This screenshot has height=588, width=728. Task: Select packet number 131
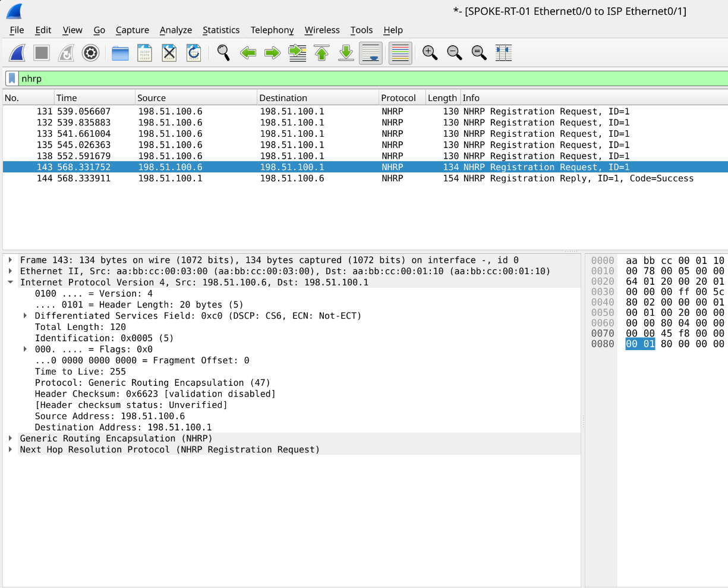point(365,111)
